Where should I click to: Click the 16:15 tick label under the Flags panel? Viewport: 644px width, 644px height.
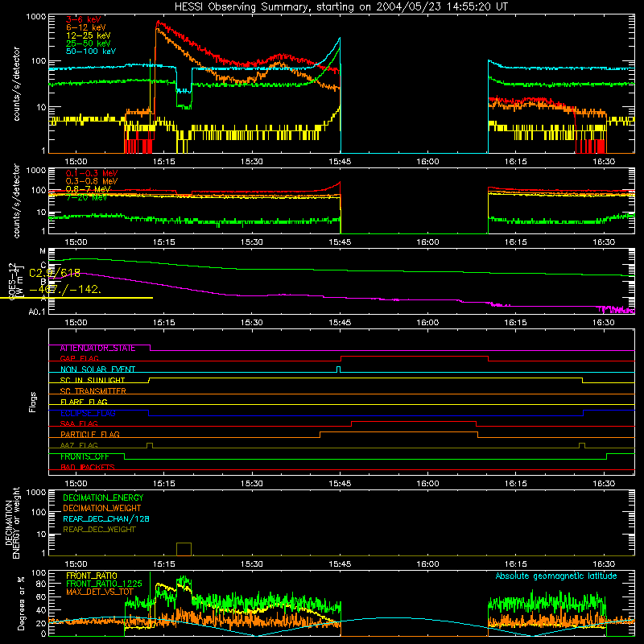click(515, 484)
